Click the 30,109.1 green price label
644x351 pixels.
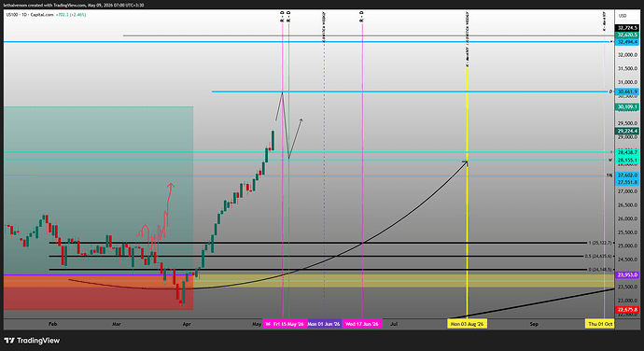[x=627, y=106]
